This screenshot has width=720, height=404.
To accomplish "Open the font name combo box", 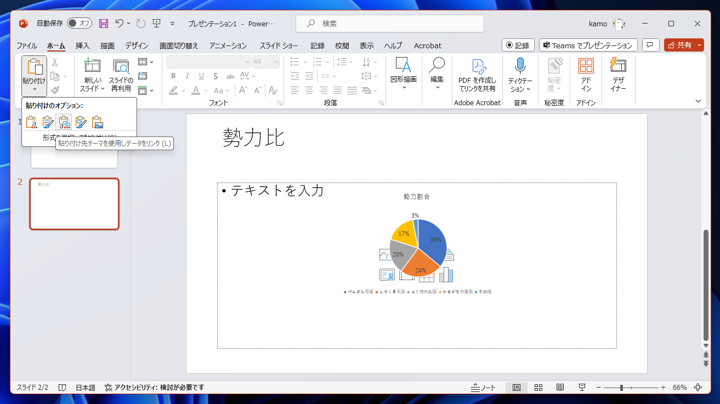I will click(208, 62).
